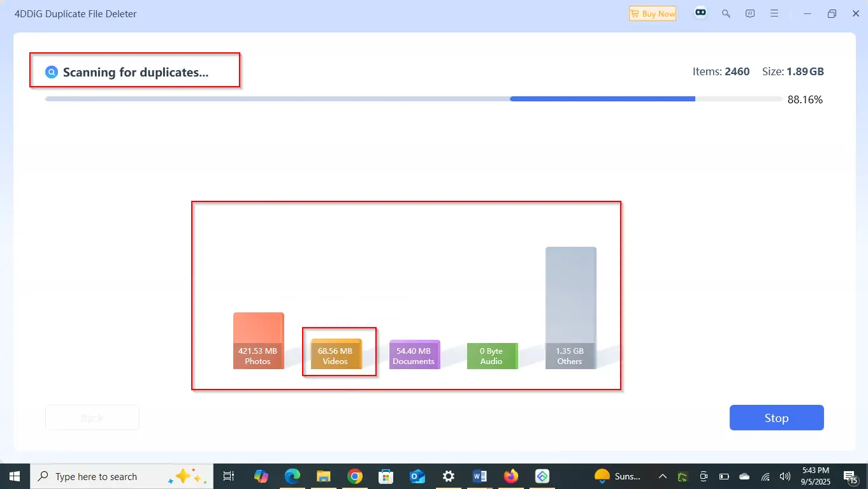This screenshot has height=489, width=868.
Task: Select the Audio category bar
Action: [491, 356]
